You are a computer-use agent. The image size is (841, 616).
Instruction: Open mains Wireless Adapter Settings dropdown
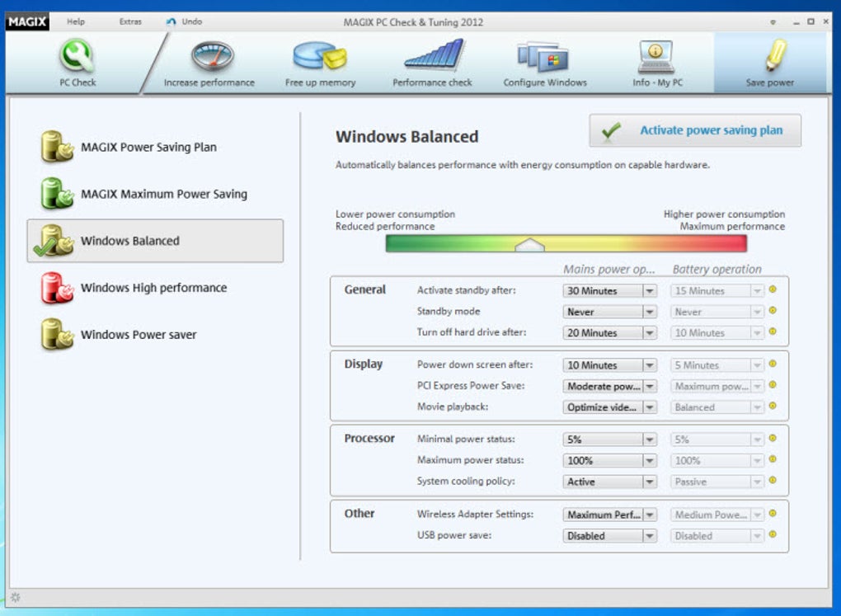(610, 515)
